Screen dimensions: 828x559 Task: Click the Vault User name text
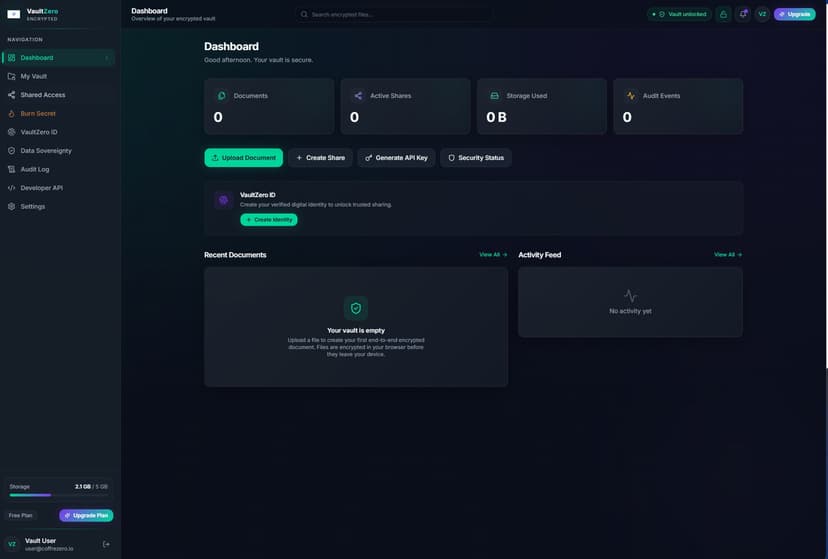point(40,541)
